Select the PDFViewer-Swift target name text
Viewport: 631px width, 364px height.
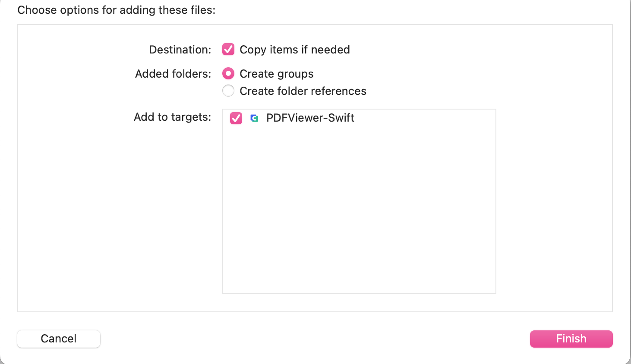click(310, 118)
